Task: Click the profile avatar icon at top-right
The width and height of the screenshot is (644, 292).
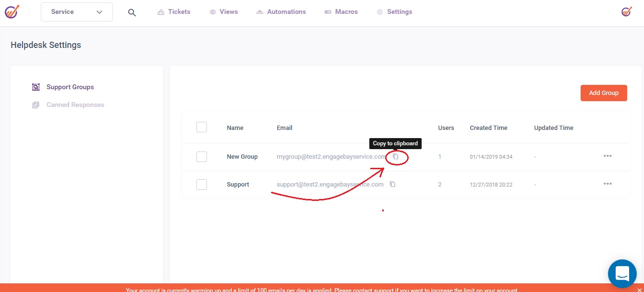Action: point(626,12)
